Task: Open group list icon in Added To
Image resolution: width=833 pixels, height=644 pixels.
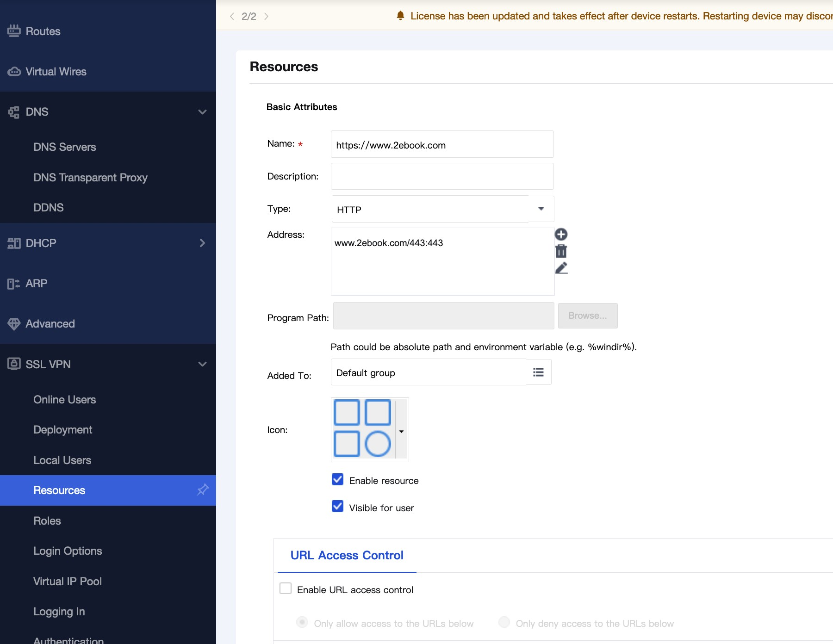Action: click(x=538, y=372)
